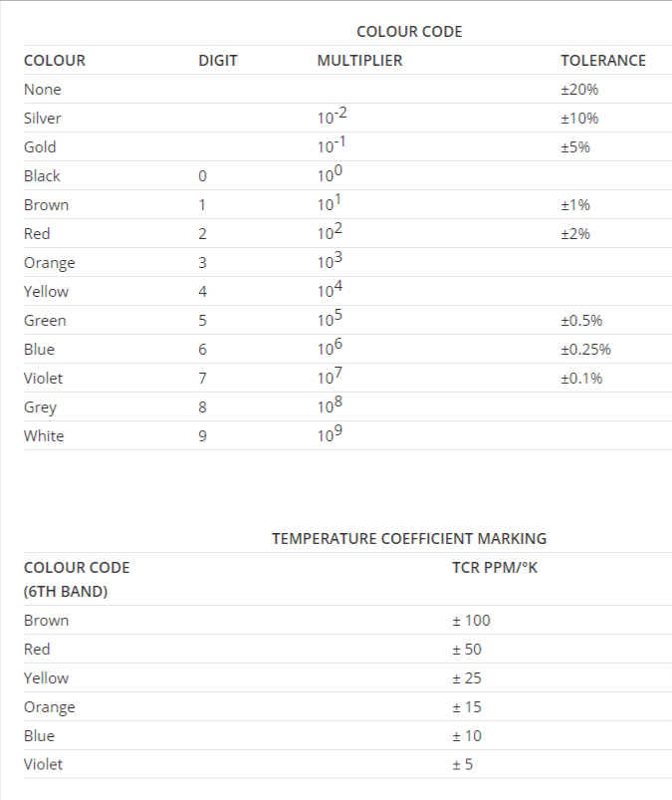Click the Gold colour row label
The height and width of the screenshot is (800, 672).
[40, 147]
